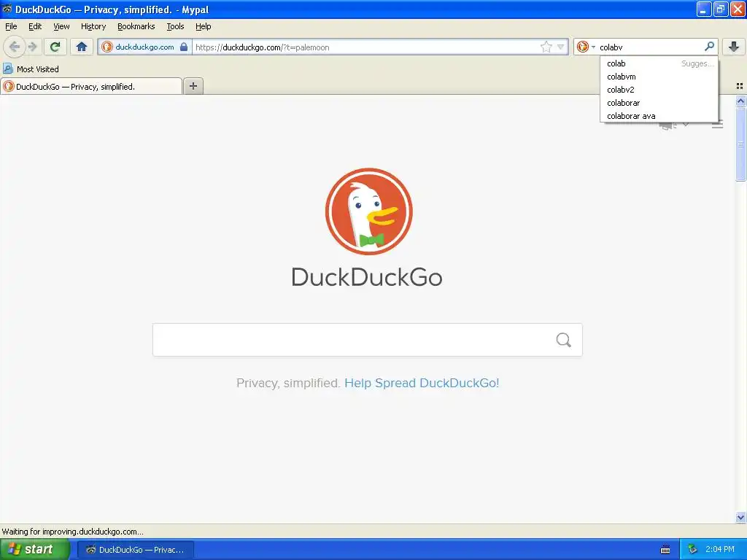Click the DuckDuckGo duck logo
The image size is (747, 560).
[x=368, y=211]
